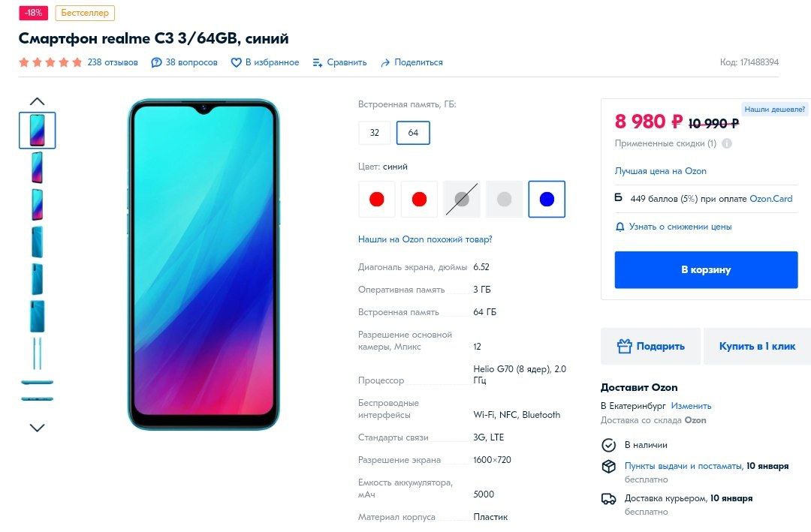Select 32 GB built-in memory option
This screenshot has height=532, width=811.
pyautogui.click(x=375, y=133)
